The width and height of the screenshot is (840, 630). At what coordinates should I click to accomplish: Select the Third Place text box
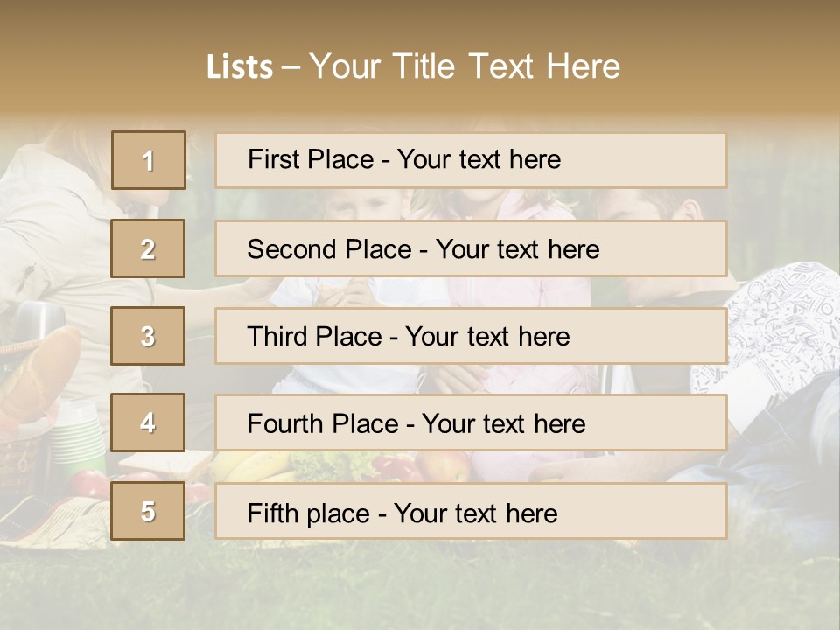471,336
